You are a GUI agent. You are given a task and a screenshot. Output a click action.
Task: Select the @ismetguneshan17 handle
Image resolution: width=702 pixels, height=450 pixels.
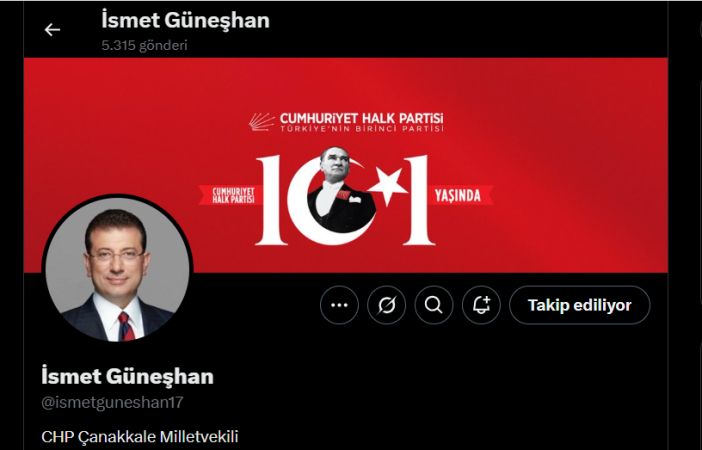(x=112, y=402)
